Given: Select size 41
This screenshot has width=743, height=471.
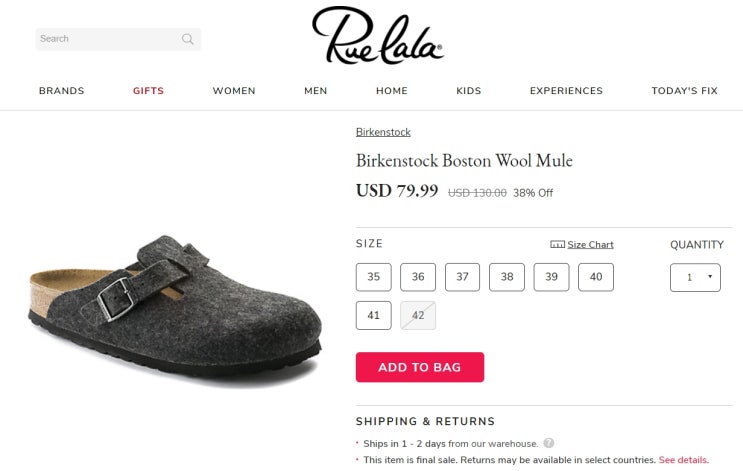Looking at the screenshot, I should tap(374, 315).
